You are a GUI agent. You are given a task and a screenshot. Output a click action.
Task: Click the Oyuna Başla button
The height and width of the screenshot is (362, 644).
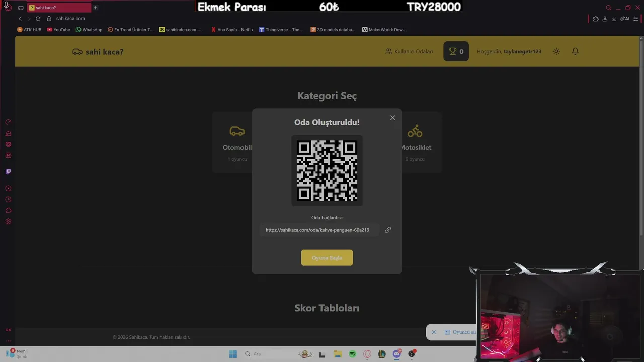pos(327,258)
